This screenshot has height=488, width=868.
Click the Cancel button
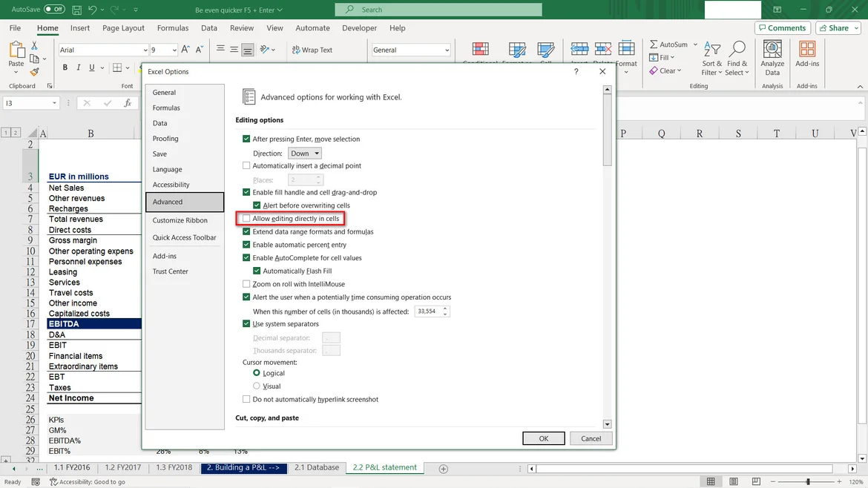point(591,438)
